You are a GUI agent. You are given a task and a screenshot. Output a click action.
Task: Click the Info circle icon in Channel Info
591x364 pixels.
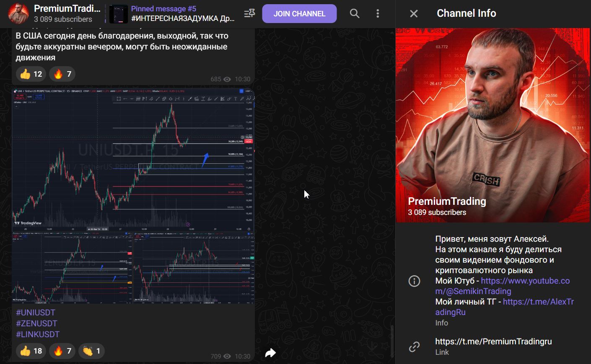pyautogui.click(x=414, y=281)
